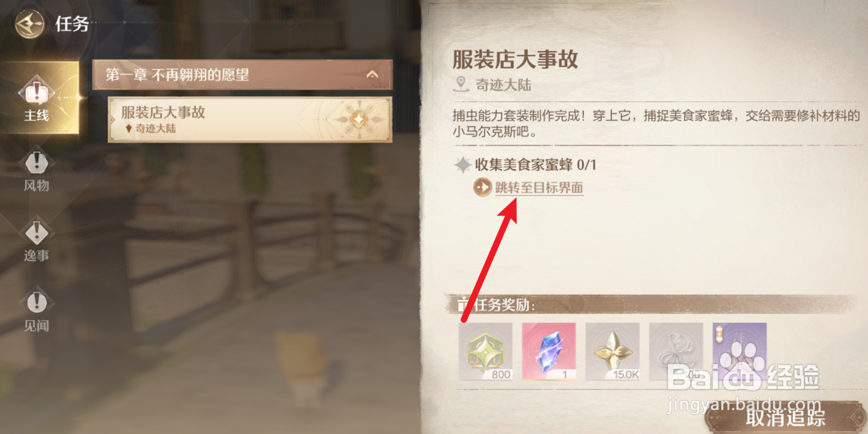This screenshot has width=868, height=434.
Task: Select the 服装店大事故 quest entry
Action: (x=250, y=119)
